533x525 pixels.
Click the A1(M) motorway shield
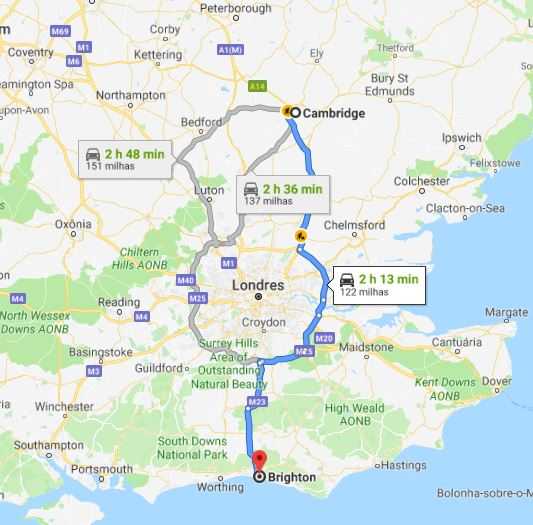[x=230, y=50]
